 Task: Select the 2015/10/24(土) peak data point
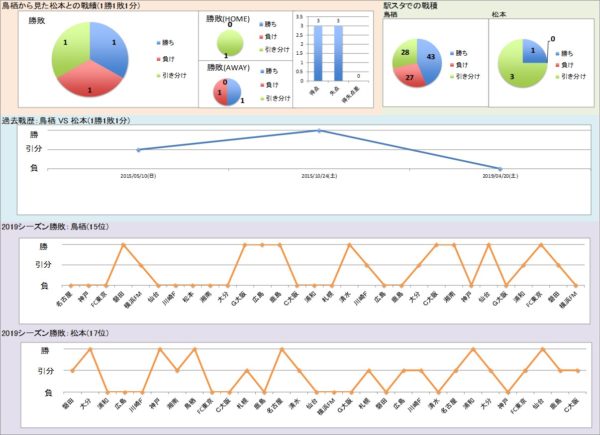318,130
